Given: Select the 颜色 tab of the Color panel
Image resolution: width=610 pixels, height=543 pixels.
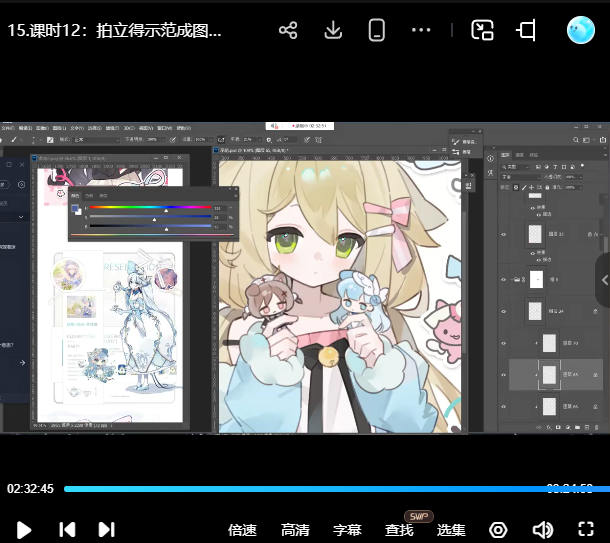Looking at the screenshot, I should 75,196.
